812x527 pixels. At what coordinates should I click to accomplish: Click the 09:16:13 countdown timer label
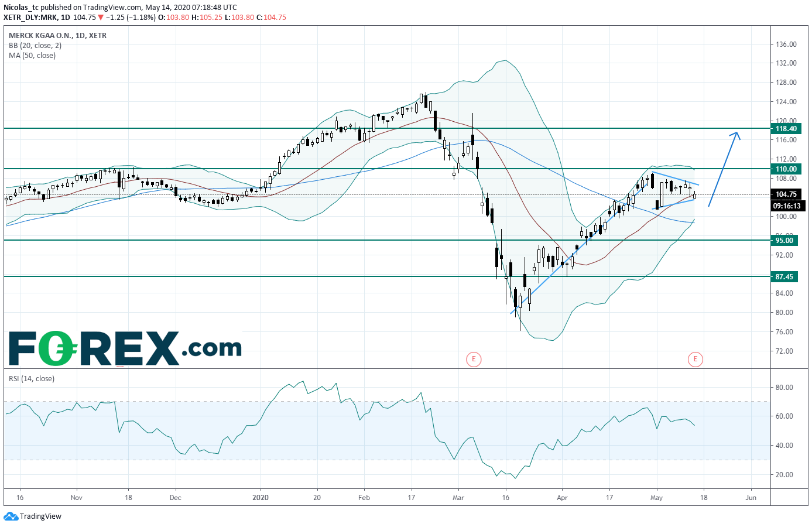pos(787,206)
